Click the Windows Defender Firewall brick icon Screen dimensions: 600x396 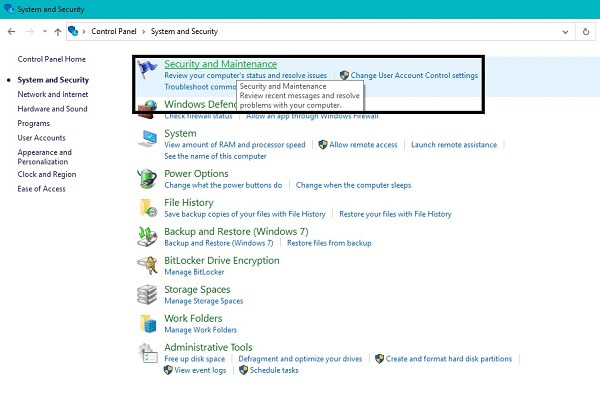147,110
